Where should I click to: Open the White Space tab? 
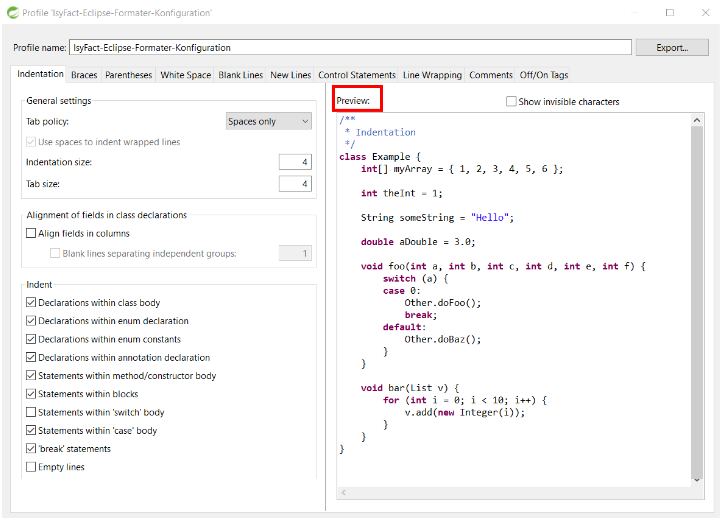[186, 75]
